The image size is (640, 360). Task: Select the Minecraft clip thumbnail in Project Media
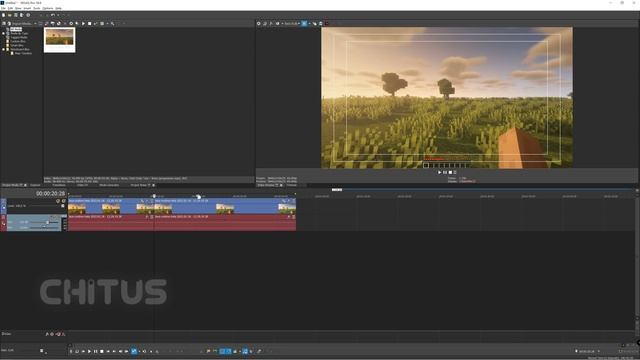(x=60, y=40)
